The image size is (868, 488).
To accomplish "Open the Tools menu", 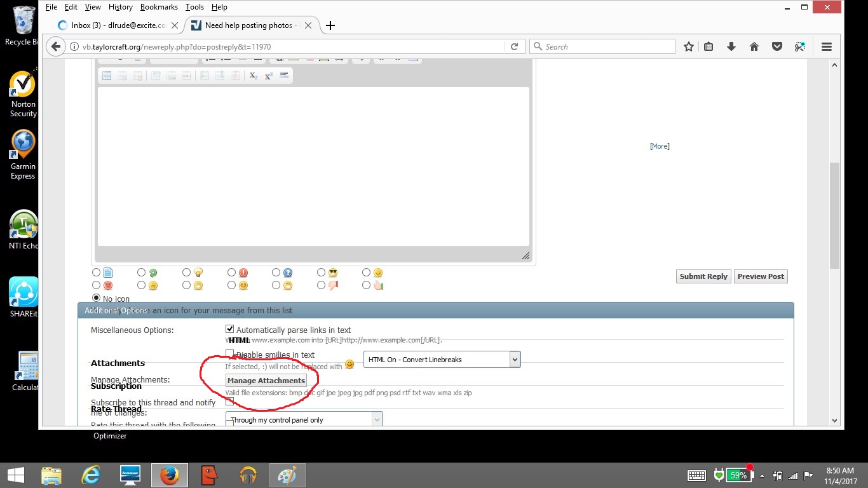I will tap(194, 7).
